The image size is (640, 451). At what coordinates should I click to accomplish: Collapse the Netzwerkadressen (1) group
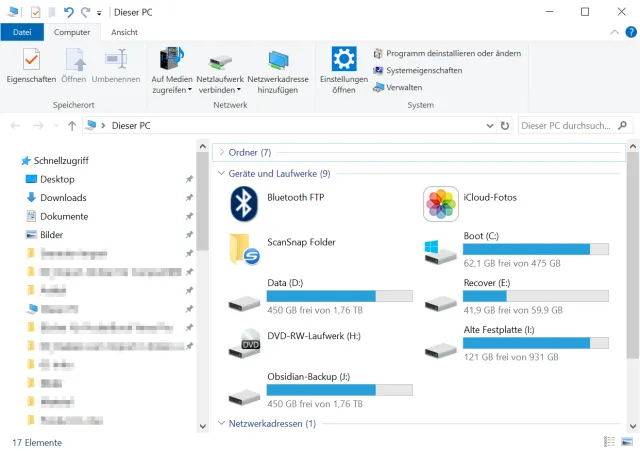coord(221,424)
